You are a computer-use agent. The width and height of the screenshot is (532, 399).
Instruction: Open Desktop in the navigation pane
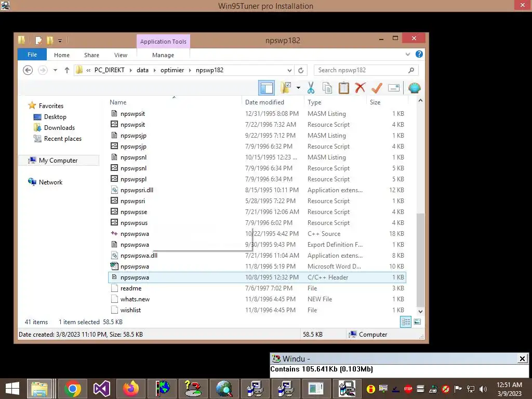coord(55,117)
